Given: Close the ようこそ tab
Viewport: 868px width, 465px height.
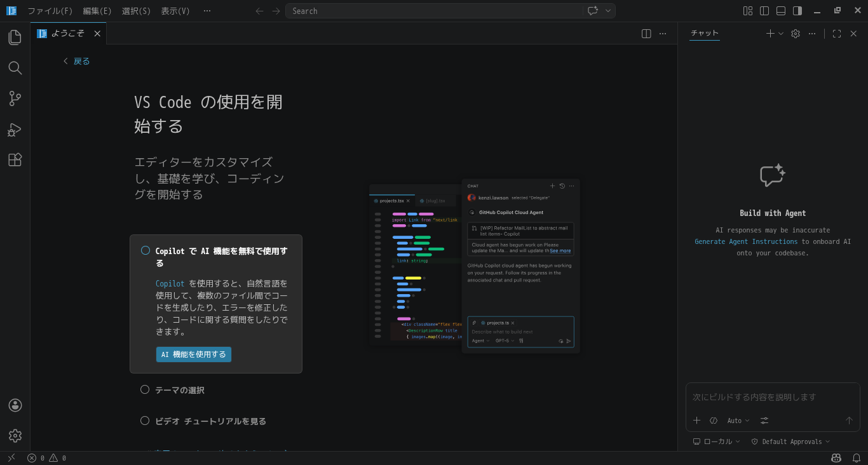Looking at the screenshot, I should [x=97, y=34].
